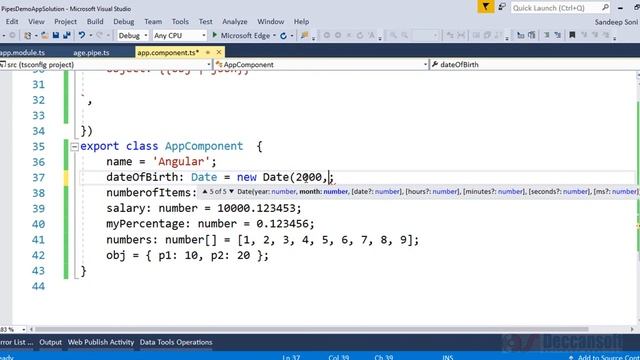Close the app.component.ts tab
640x360 pixels.
[x=219, y=52]
